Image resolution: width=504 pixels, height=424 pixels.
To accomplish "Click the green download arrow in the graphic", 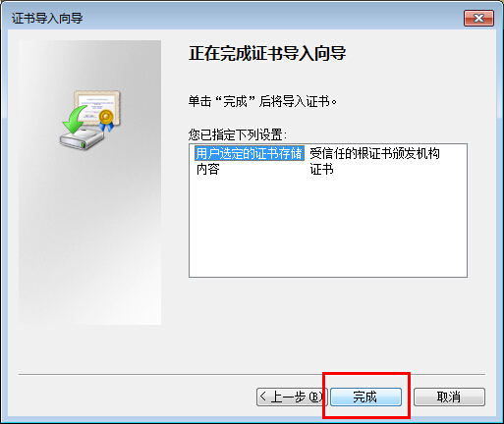I will 75,120.
